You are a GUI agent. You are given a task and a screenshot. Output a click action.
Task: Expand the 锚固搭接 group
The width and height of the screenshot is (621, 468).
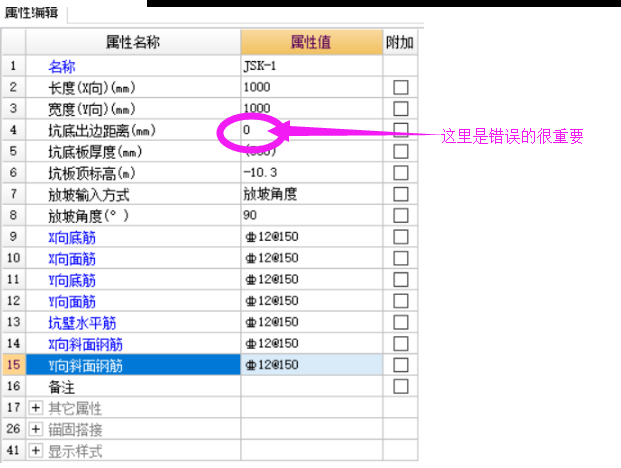(x=36, y=429)
